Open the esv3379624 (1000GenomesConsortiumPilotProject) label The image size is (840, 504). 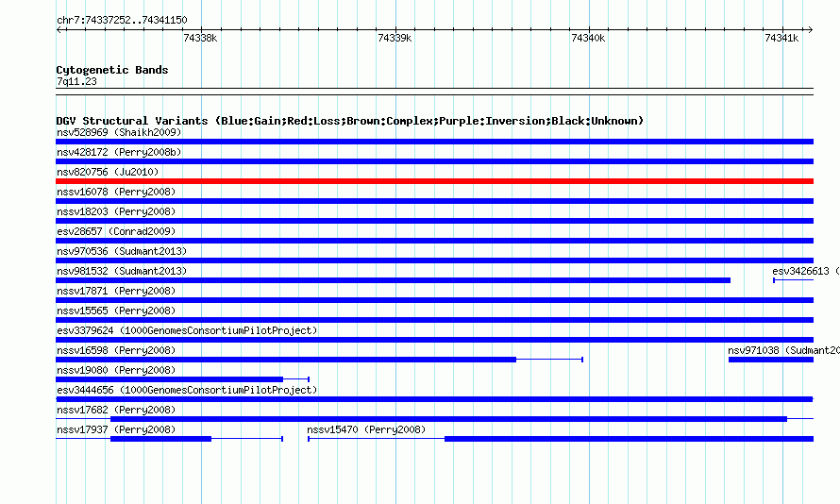(187, 330)
